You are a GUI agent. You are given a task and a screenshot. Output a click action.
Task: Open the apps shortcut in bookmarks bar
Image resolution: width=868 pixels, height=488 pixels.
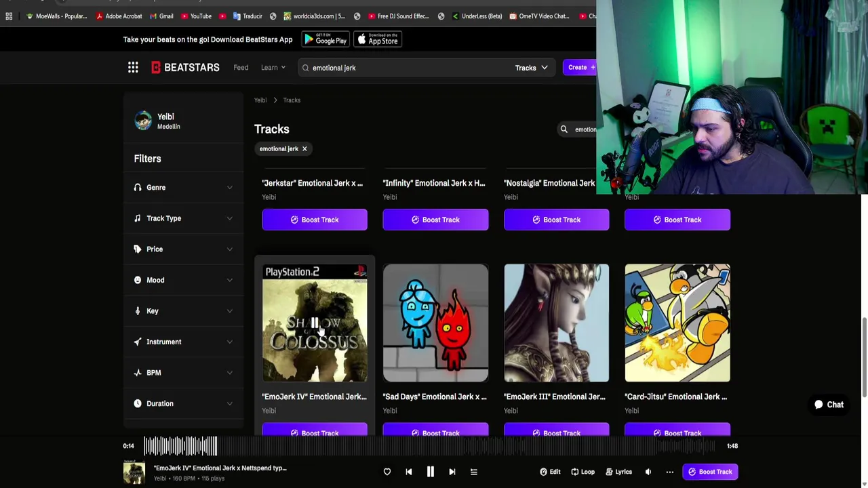(x=9, y=16)
